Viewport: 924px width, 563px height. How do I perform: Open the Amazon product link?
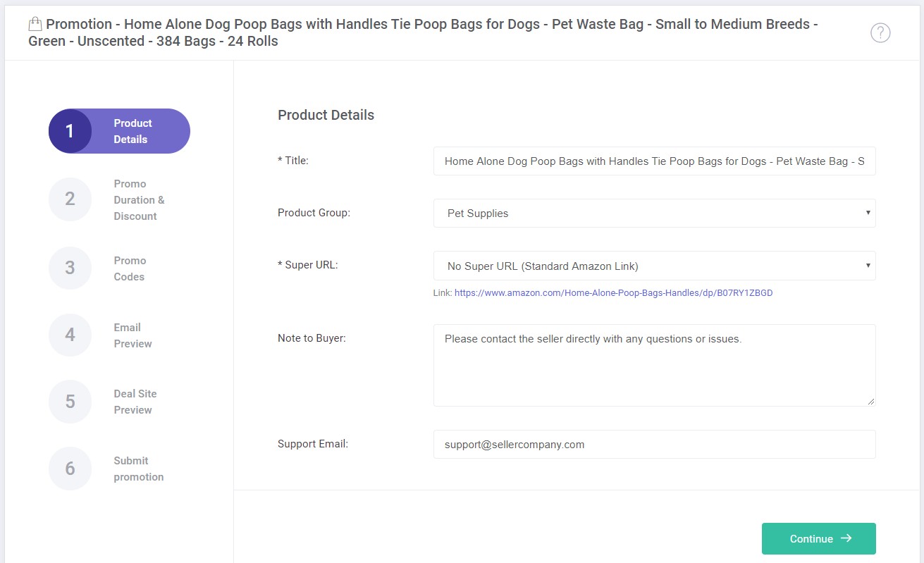click(613, 292)
